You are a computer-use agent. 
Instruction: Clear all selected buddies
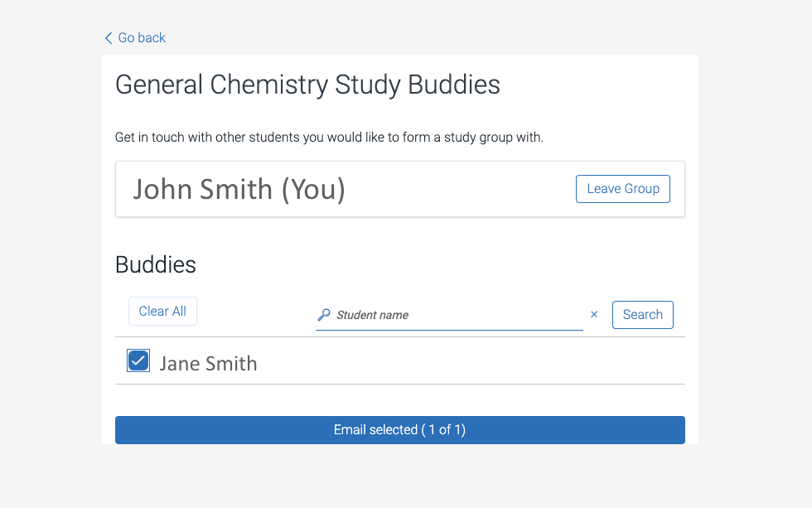[x=162, y=312]
